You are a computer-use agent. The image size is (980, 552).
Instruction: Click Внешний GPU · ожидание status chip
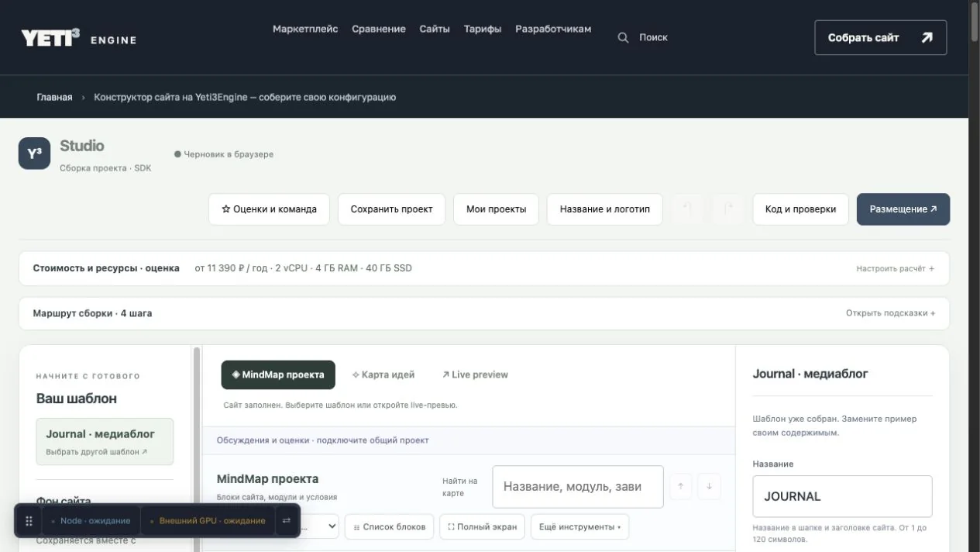coord(207,521)
